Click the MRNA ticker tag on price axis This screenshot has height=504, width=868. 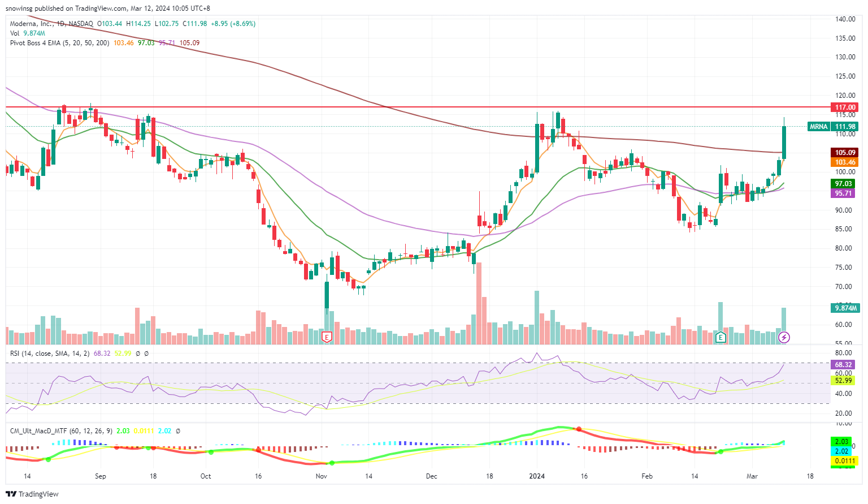[x=818, y=127]
